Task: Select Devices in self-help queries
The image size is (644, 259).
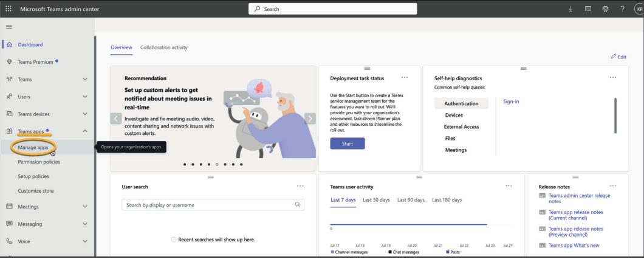Action: pyautogui.click(x=454, y=115)
